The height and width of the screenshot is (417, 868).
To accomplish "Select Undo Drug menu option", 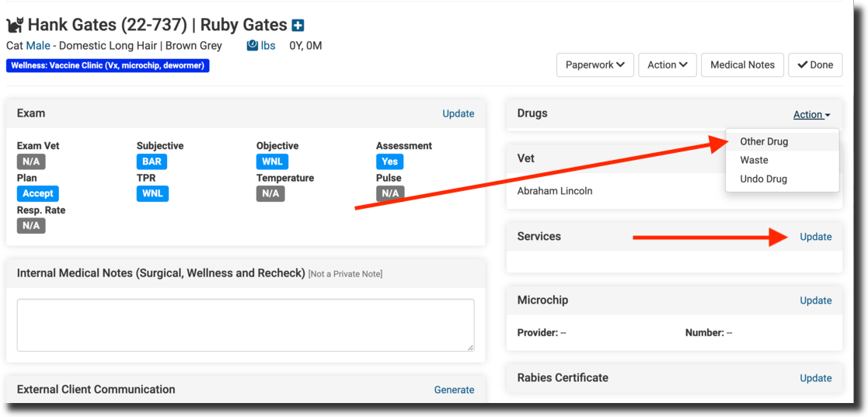I will coord(763,179).
